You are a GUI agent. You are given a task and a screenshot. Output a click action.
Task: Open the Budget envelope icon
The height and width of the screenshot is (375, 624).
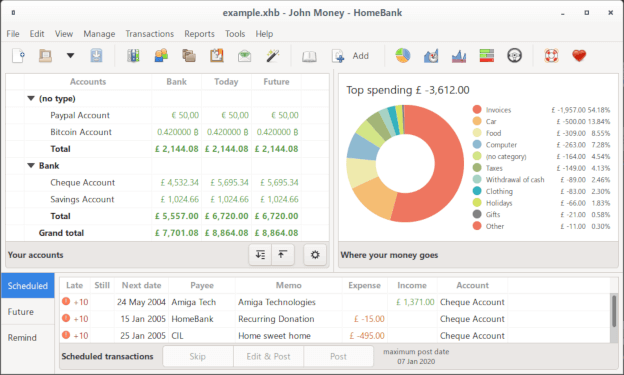coord(244,56)
